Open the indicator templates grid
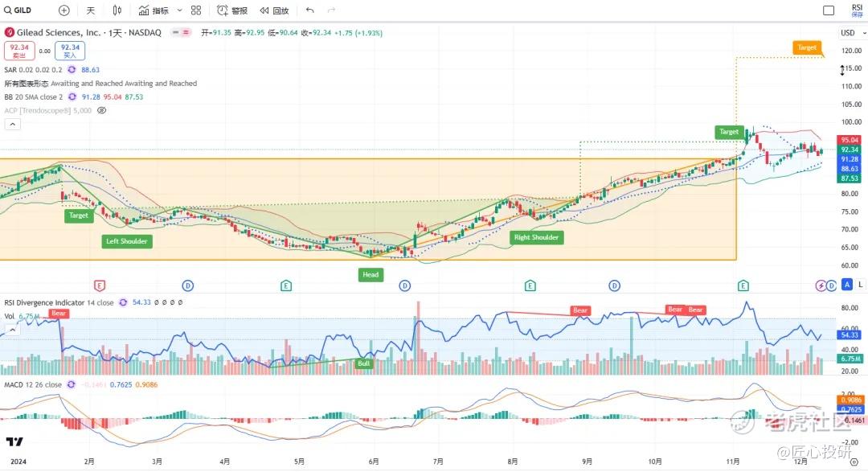The height and width of the screenshot is (472, 868). [196, 10]
